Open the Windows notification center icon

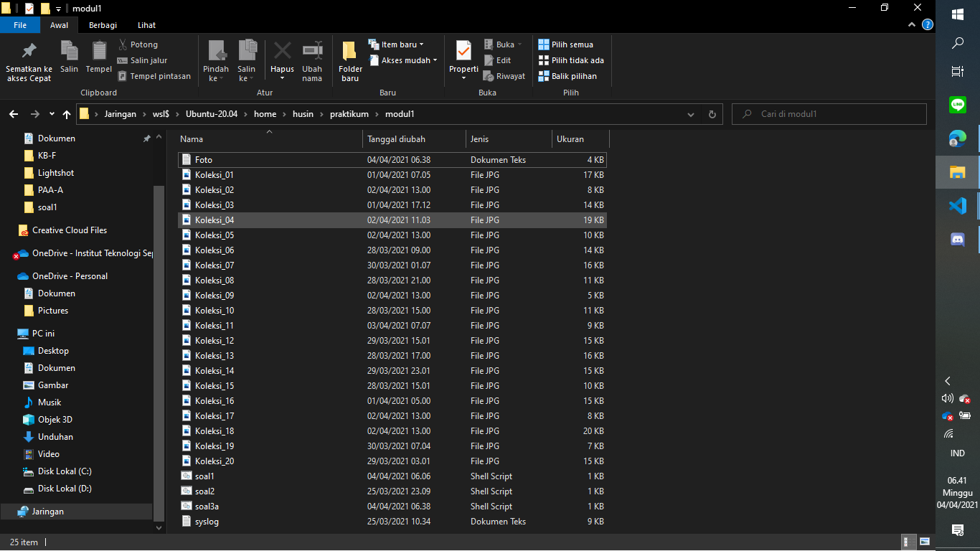click(x=958, y=529)
